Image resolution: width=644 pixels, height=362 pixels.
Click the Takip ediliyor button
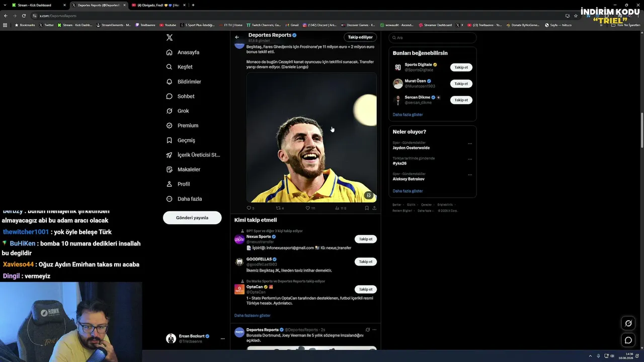[360, 37]
